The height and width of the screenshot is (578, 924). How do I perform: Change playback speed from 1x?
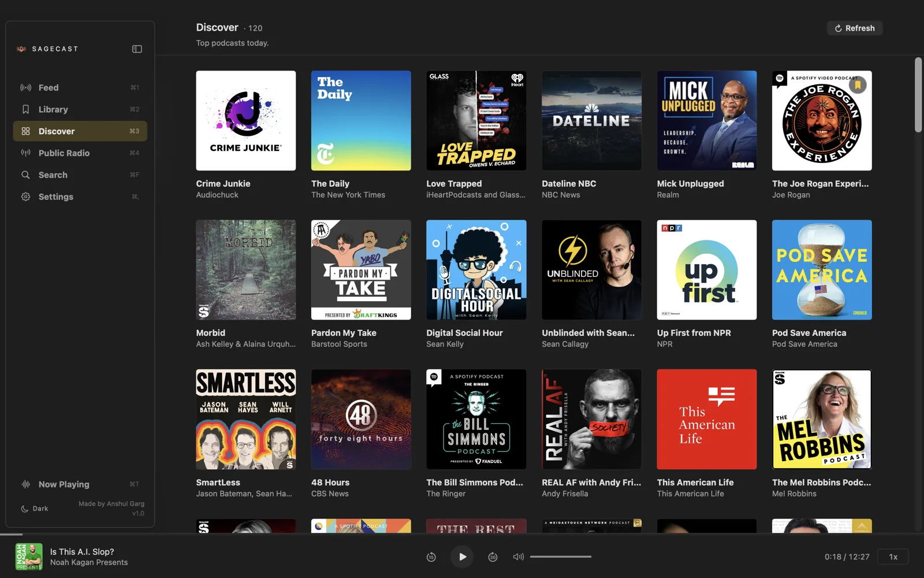tap(893, 557)
